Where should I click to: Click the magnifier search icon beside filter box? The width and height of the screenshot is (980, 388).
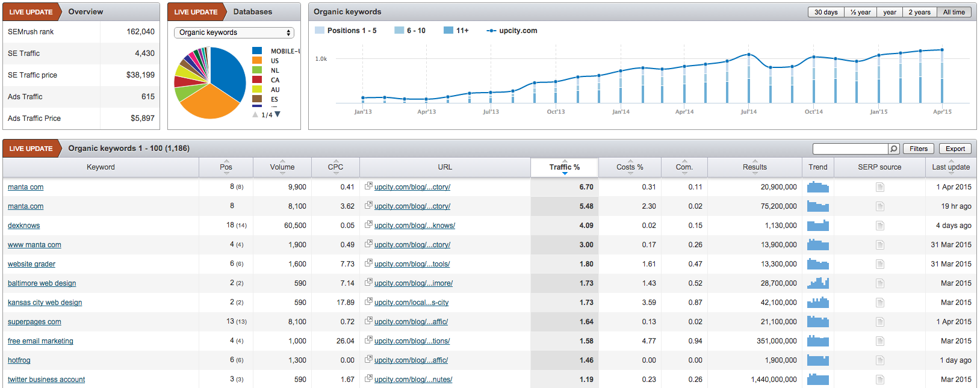pos(894,149)
